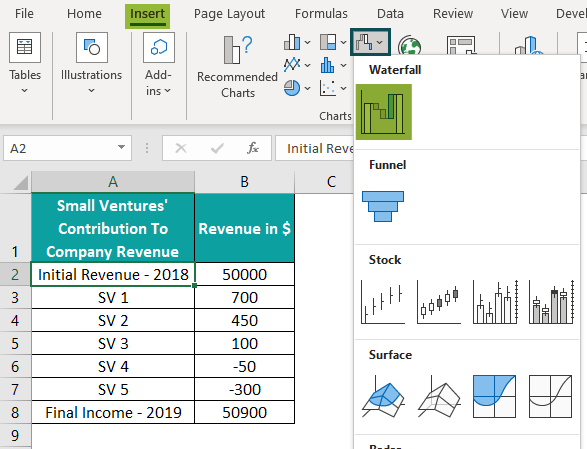Click cell with value 50000

[244, 274]
